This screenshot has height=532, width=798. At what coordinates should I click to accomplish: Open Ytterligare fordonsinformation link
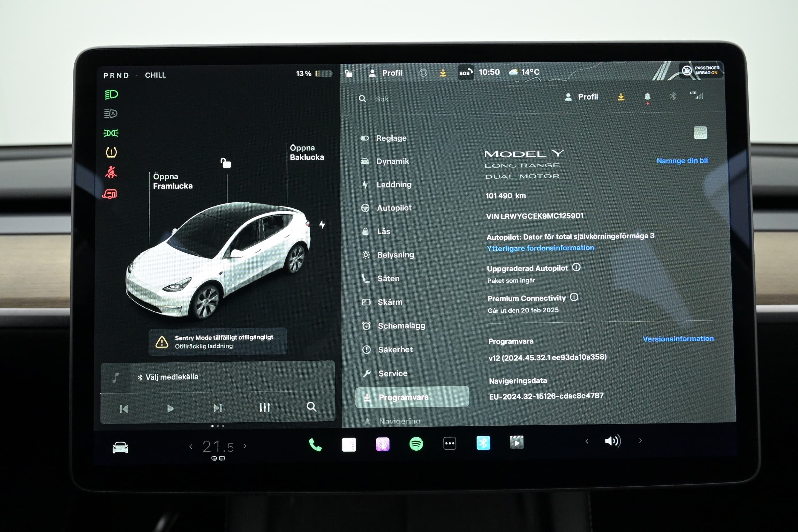click(x=540, y=248)
